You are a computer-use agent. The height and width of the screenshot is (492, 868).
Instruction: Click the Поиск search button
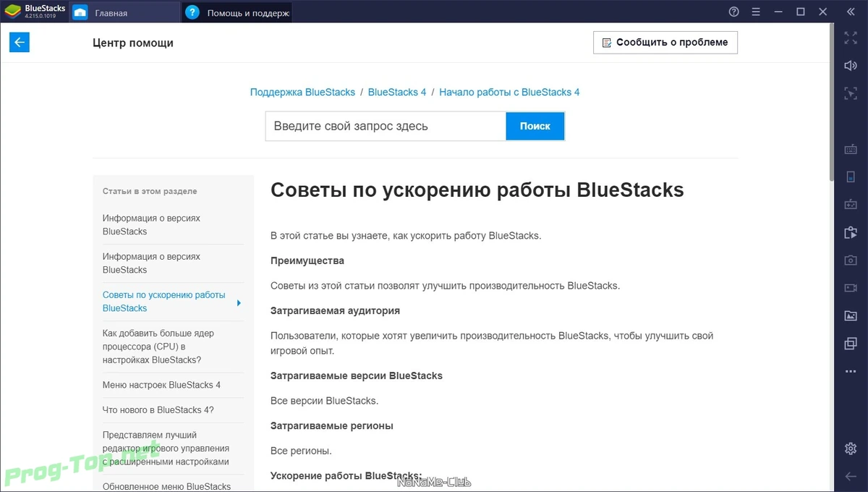coord(535,126)
